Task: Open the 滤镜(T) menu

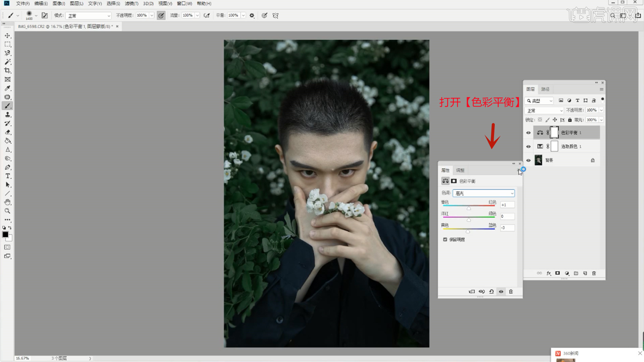Action: [131, 4]
